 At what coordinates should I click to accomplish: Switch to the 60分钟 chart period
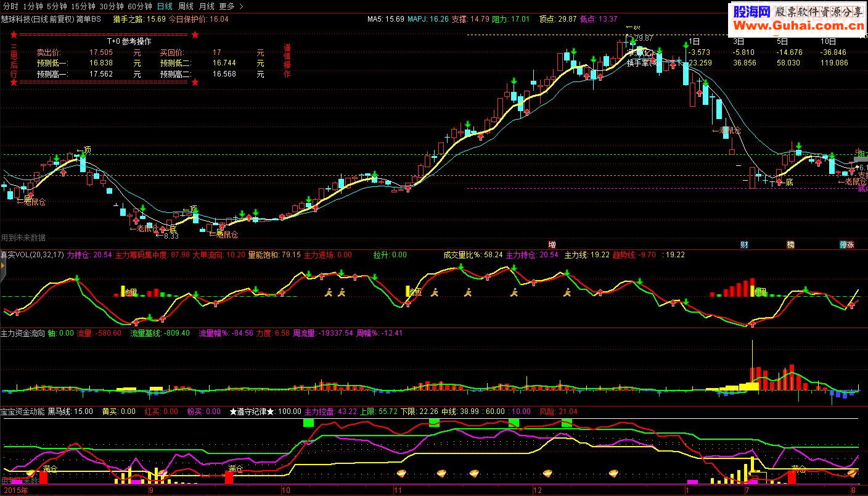tap(140, 6)
